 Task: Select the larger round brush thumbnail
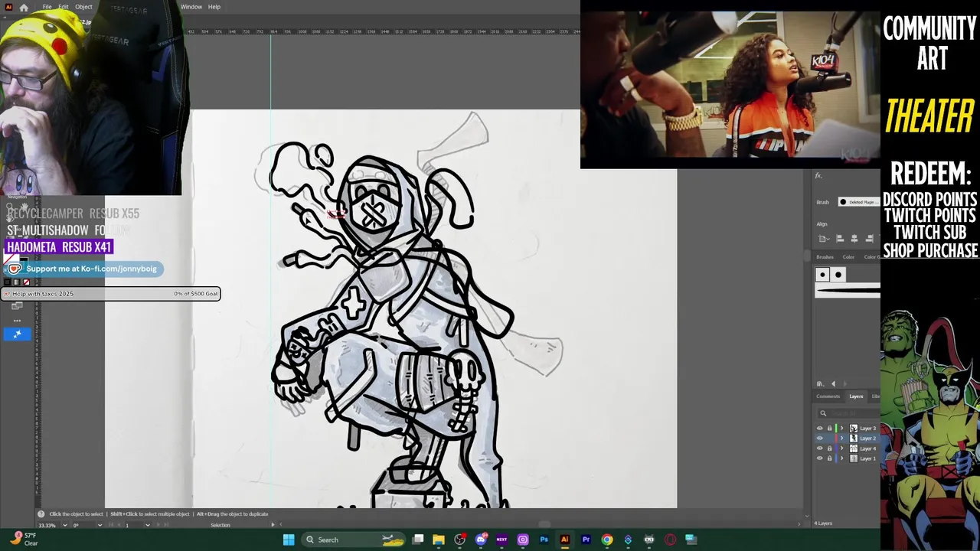pyautogui.click(x=838, y=275)
